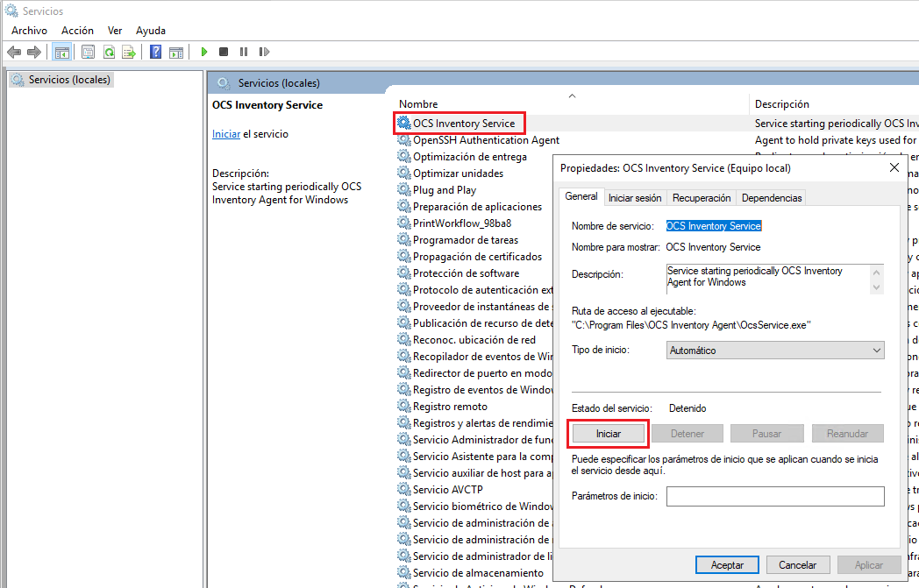This screenshot has height=588, width=919.
Task: Click the Iniciar link to start the service
Action: [225, 133]
